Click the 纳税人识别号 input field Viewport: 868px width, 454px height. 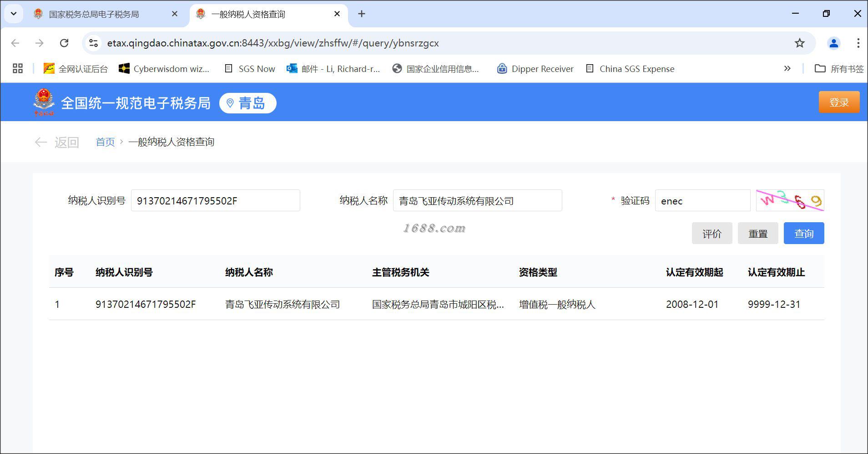[215, 200]
